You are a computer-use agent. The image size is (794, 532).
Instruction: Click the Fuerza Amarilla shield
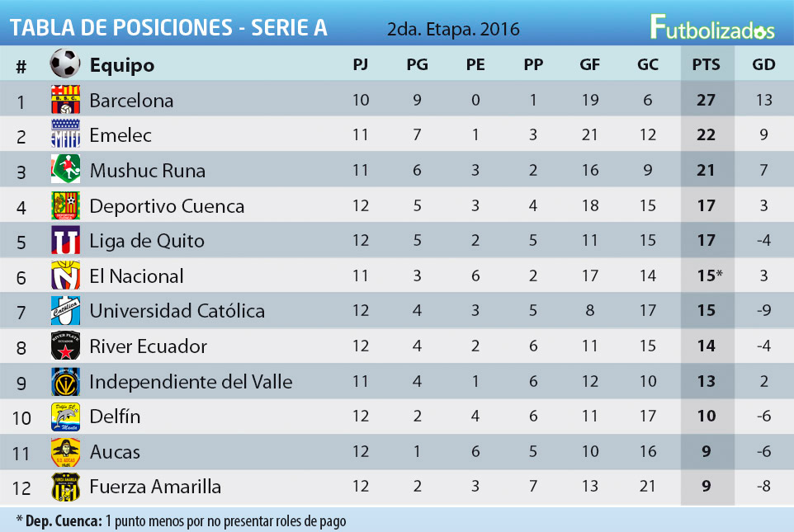tap(65, 487)
